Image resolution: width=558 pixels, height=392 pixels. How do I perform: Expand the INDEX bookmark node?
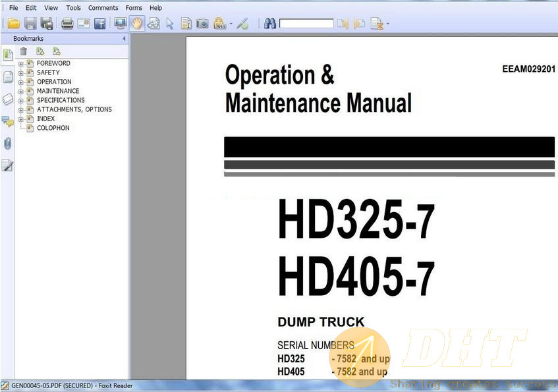(x=21, y=119)
